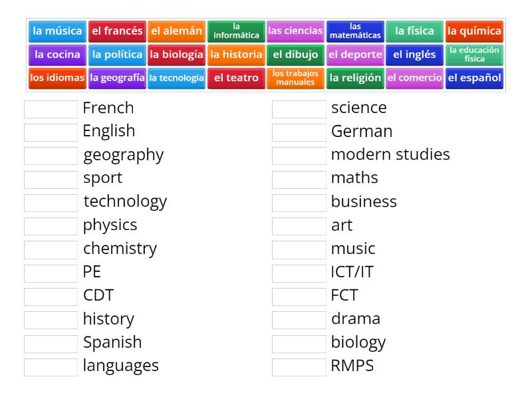Click the 'el inglés' tile
Screen dimensions: 532x399
click(413, 55)
